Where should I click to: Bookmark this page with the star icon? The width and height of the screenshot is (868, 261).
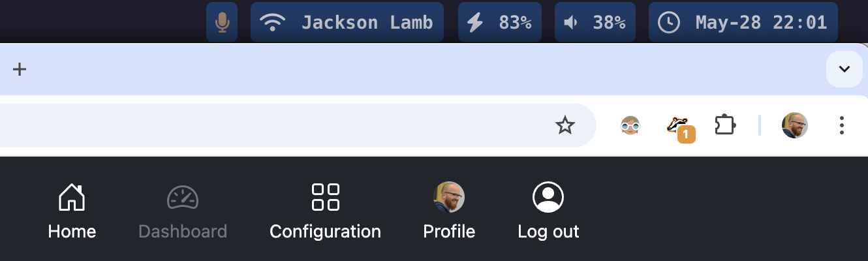[x=565, y=125]
